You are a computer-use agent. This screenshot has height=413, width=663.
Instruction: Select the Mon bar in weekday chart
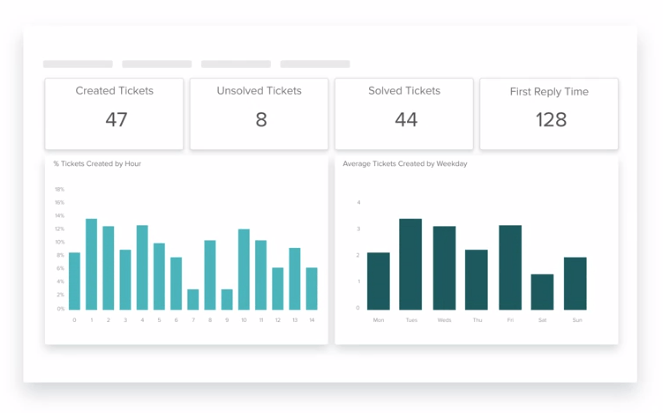point(378,281)
